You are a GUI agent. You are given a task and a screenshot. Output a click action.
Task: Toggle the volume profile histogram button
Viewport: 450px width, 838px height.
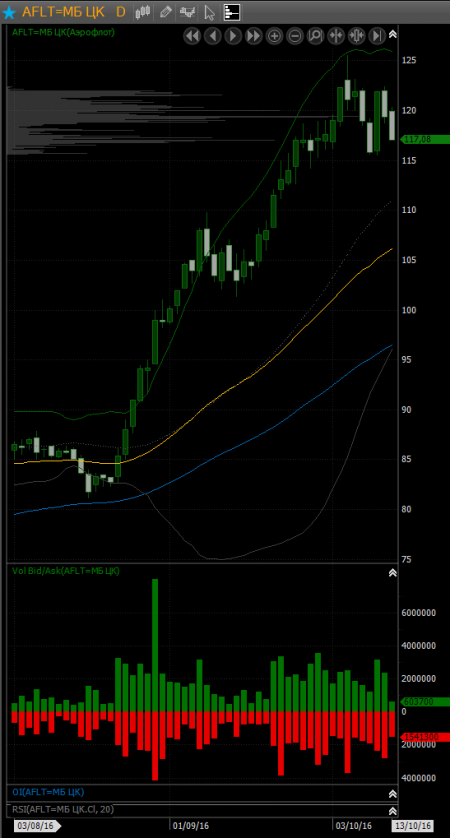click(x=232, y=12)
